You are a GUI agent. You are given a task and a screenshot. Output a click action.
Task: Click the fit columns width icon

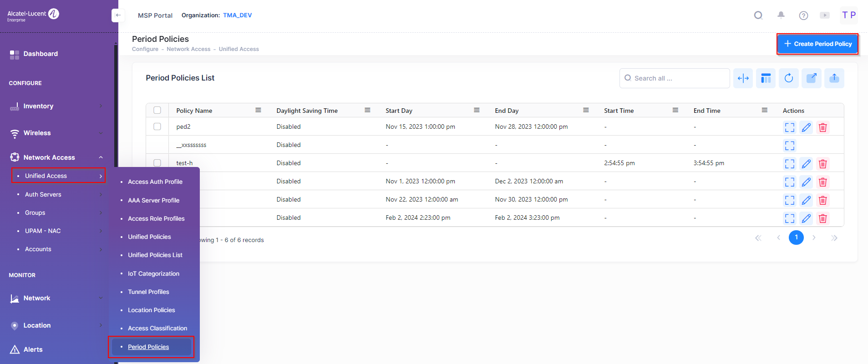click(743, 78)
